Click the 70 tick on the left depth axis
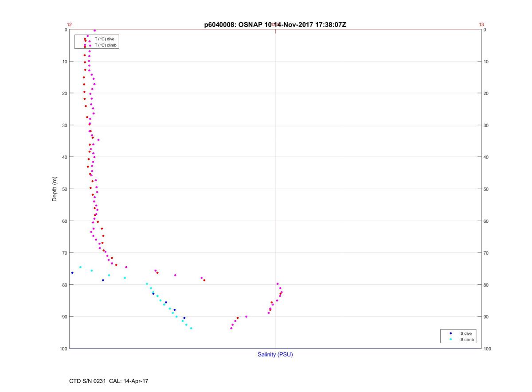 pyautogui.click(x=64, y=253)
